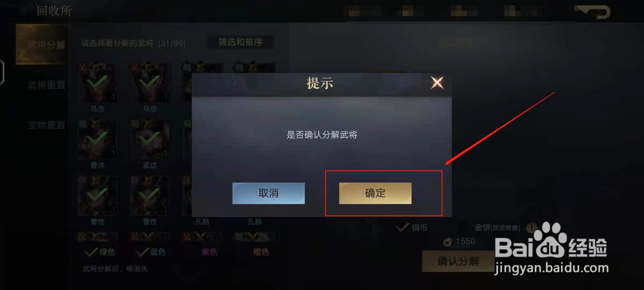
Task: Deselect the first 马忠 hero card
Action: (x=98, y=83)
